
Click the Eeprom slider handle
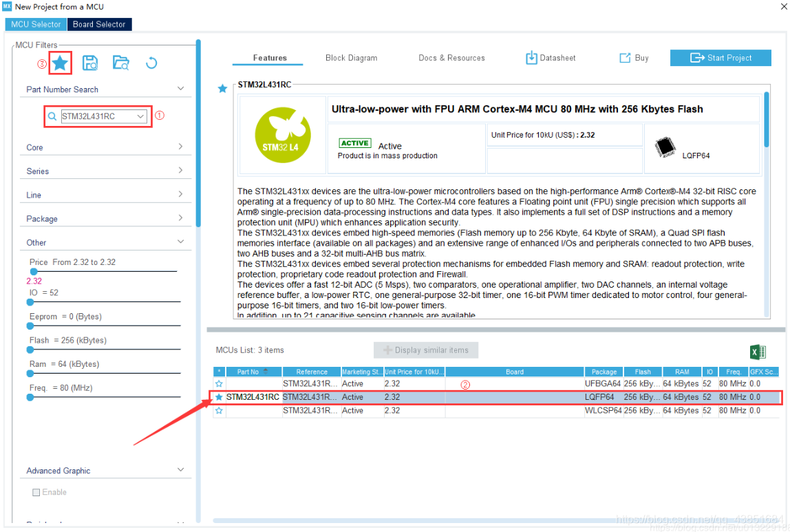pos(30,326)
